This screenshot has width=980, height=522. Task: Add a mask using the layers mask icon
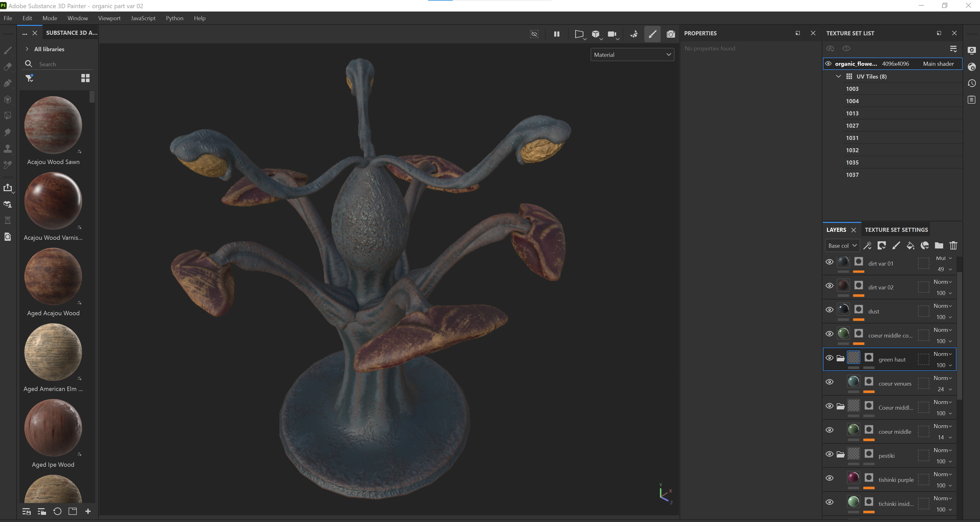(881, 245)
